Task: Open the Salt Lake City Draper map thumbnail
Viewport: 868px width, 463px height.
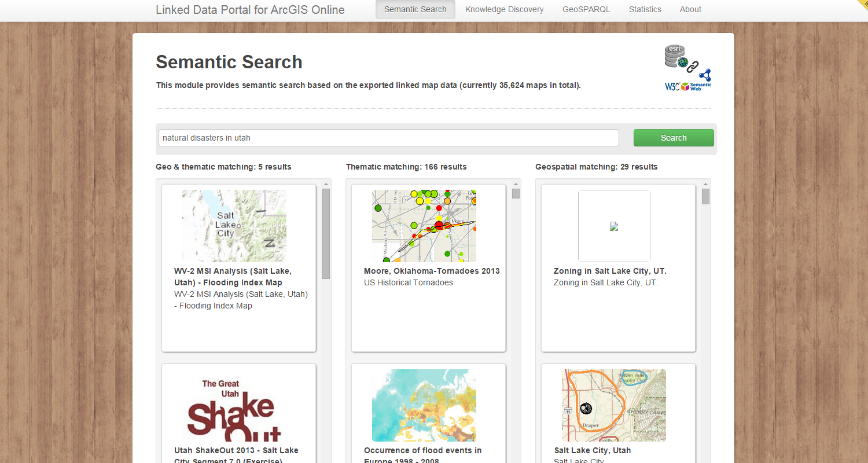Action: (x=613, y=405)
